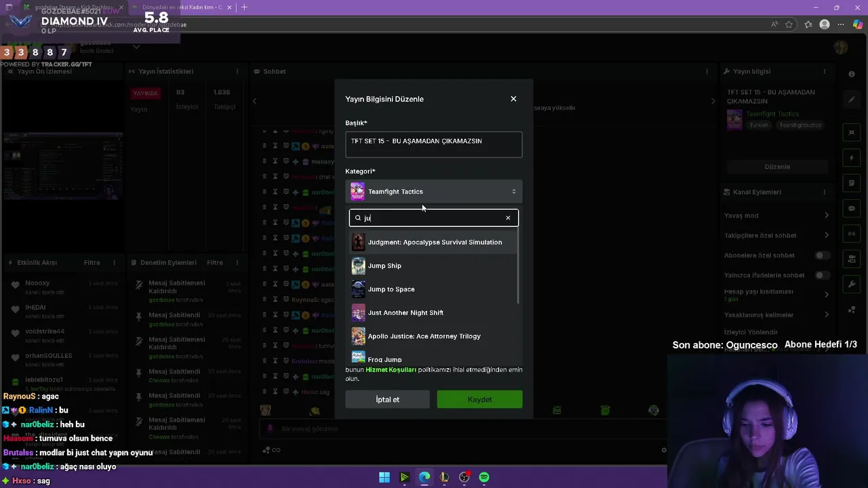Open Yayın İstatistikleri panel options menu
This screenshot has width=868, height=488.
click(x=237, y=71)
